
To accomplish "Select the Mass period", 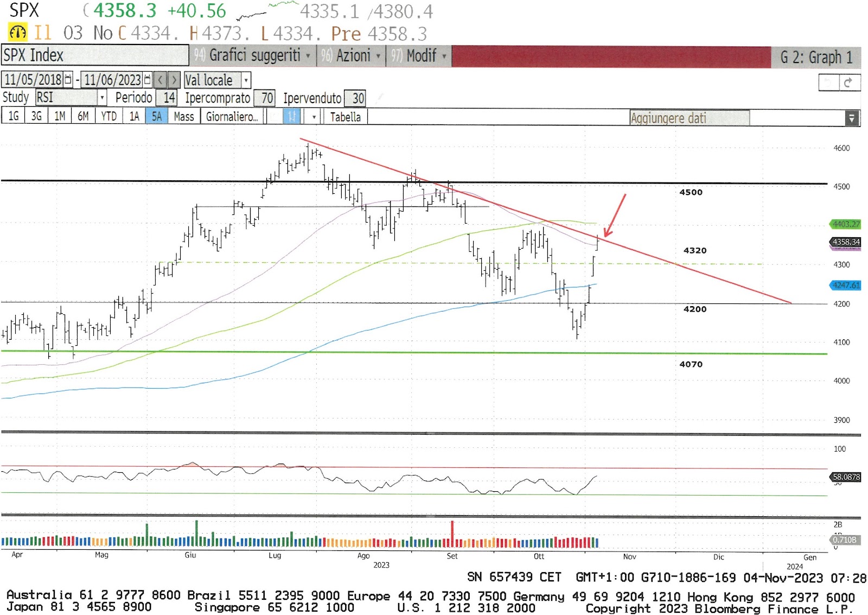I will [184, 116].
